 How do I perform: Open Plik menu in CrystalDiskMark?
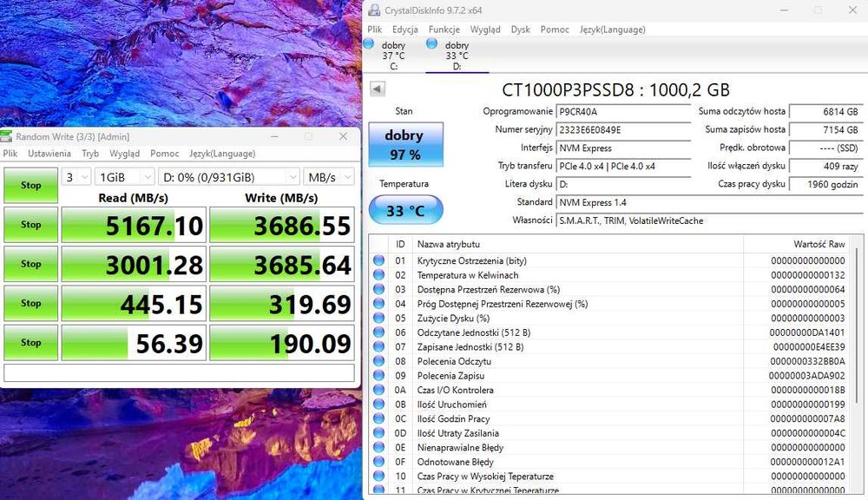pos(10,154)
